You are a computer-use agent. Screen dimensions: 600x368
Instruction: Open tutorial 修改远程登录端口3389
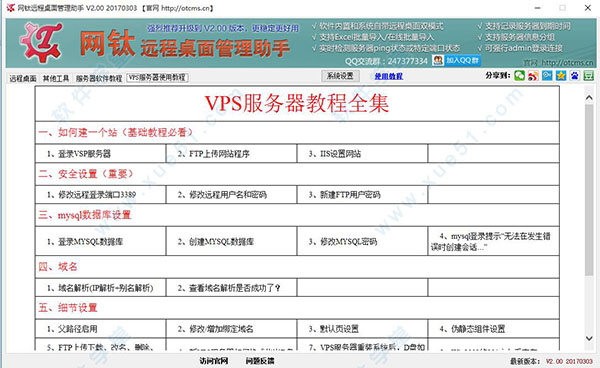point(91,195)
